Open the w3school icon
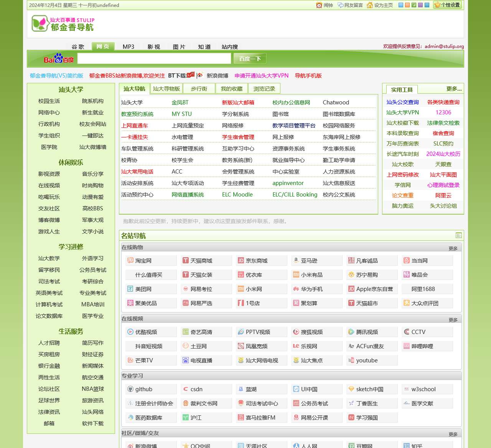 407,389
